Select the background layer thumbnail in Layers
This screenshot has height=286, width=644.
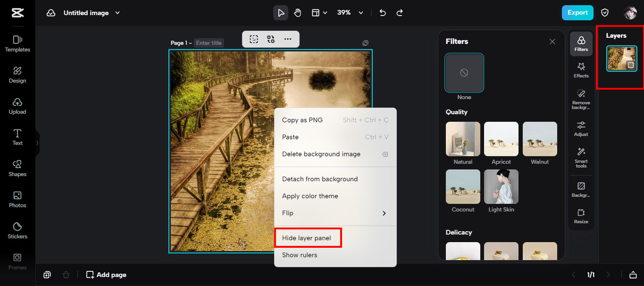tap(622, 58)
